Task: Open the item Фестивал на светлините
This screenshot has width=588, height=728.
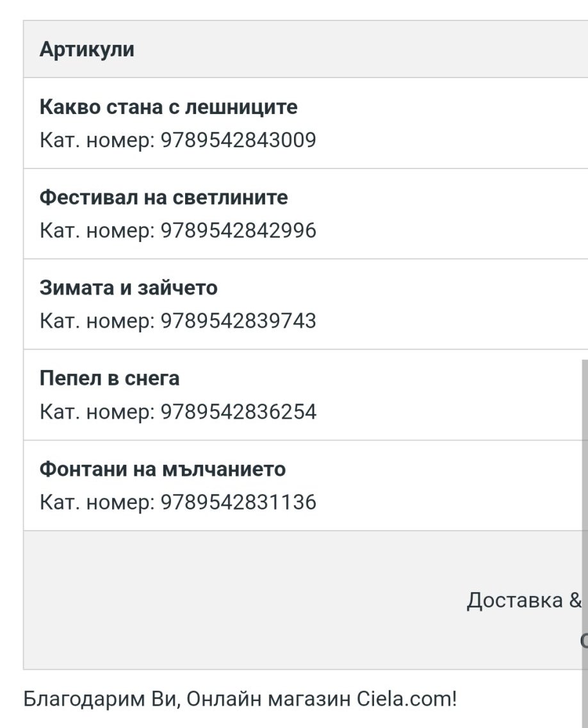Action: (x=163, y=197)
